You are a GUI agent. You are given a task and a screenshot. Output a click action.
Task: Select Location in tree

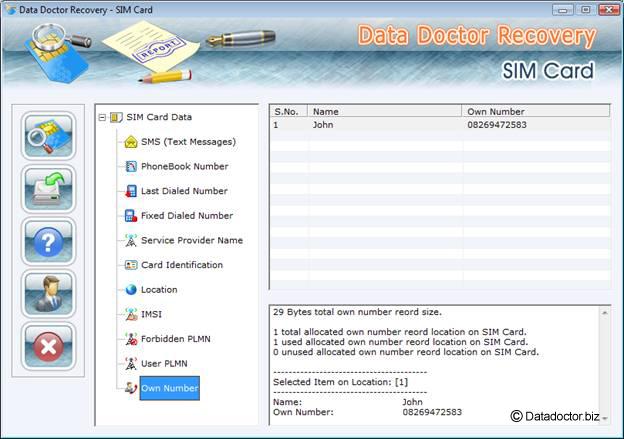pyautogui.click(x=159, y=290)
